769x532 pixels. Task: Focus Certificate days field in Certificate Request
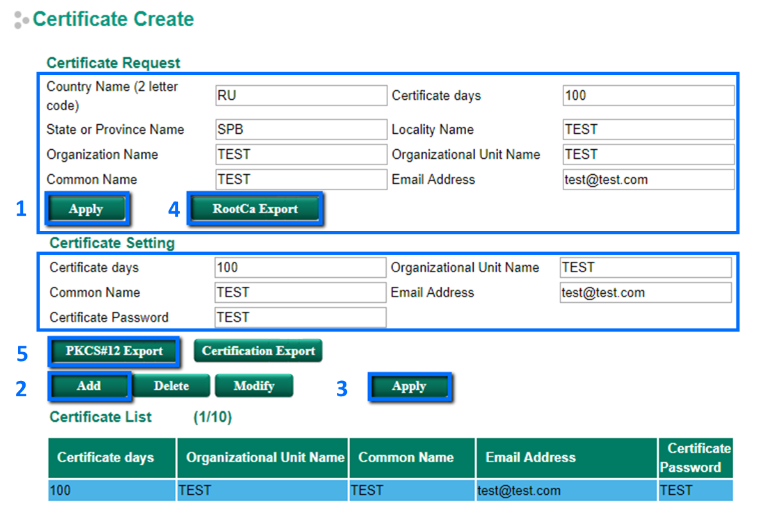(x=648, y=96)
